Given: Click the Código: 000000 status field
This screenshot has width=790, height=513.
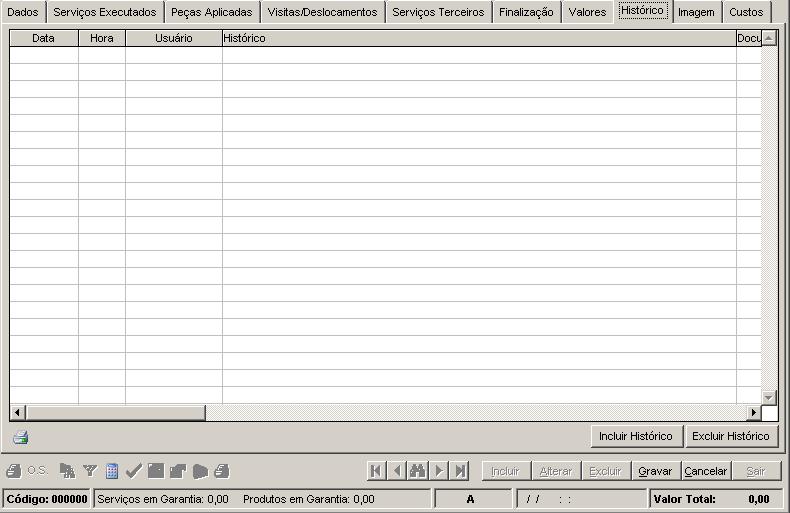Looking at the screenshot, I should (47, 499).
